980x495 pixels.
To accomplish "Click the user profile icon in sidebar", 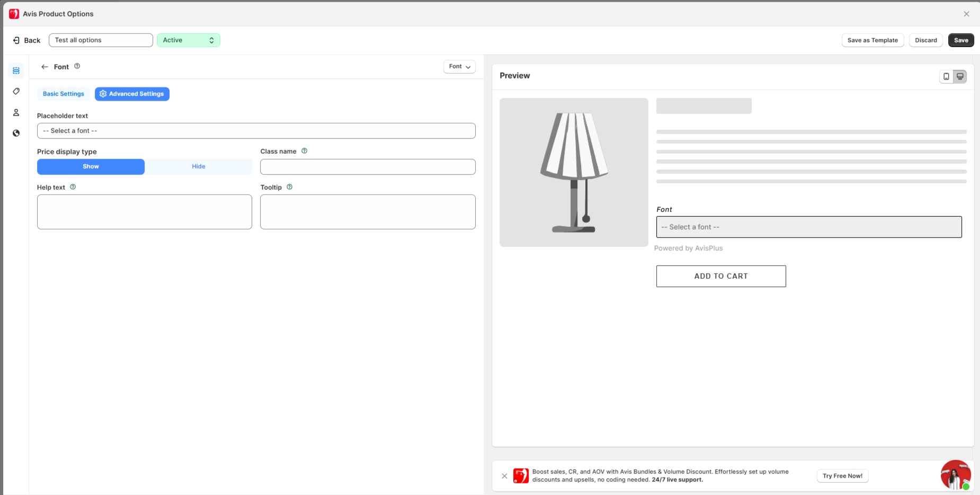I will [16, 112].
